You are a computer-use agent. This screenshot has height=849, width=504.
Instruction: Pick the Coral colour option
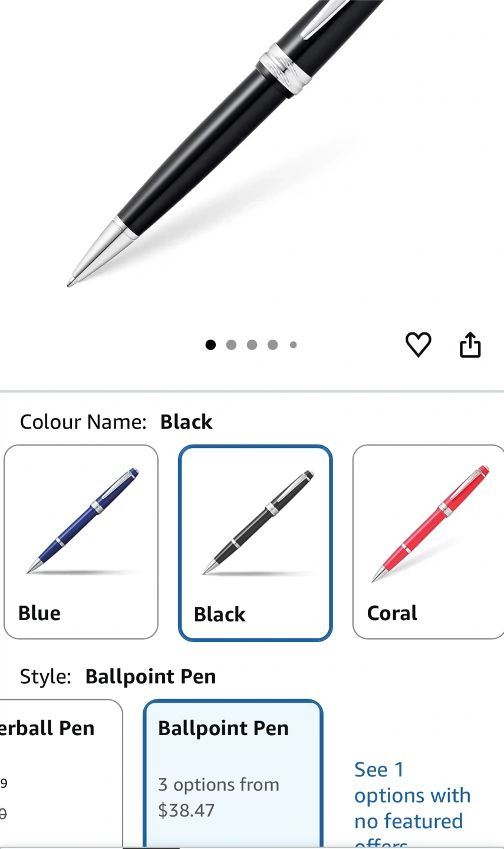pyautogui.click(x=429, y=542)
